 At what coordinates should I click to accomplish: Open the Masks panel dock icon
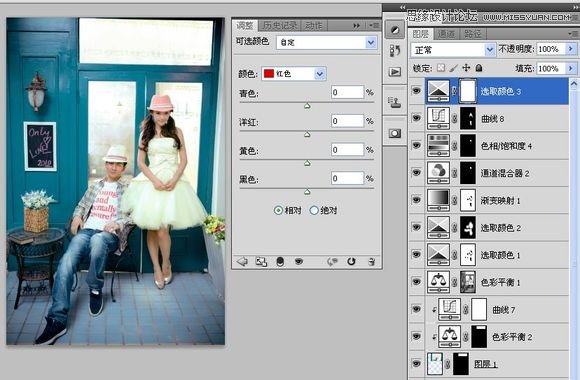pos(395,133)
